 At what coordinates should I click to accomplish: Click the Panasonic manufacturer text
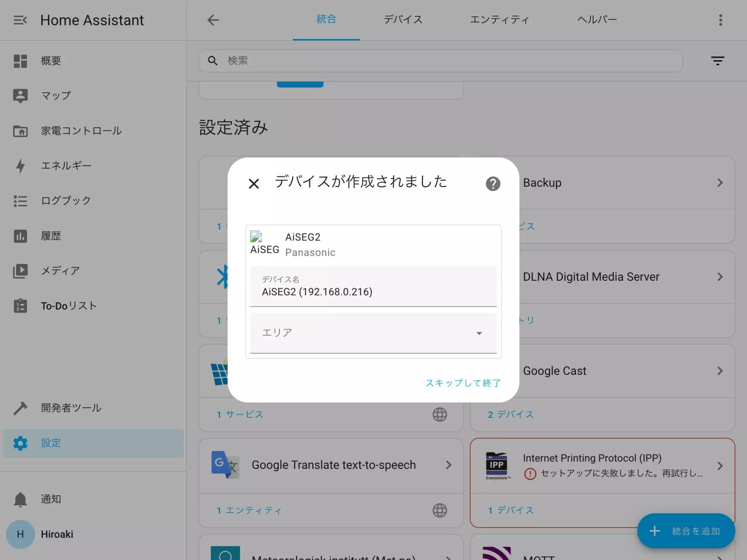tap(310, 253)
